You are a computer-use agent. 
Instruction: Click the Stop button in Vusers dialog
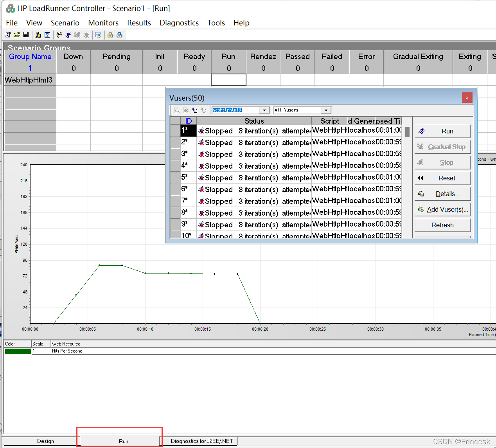[442, 162]
